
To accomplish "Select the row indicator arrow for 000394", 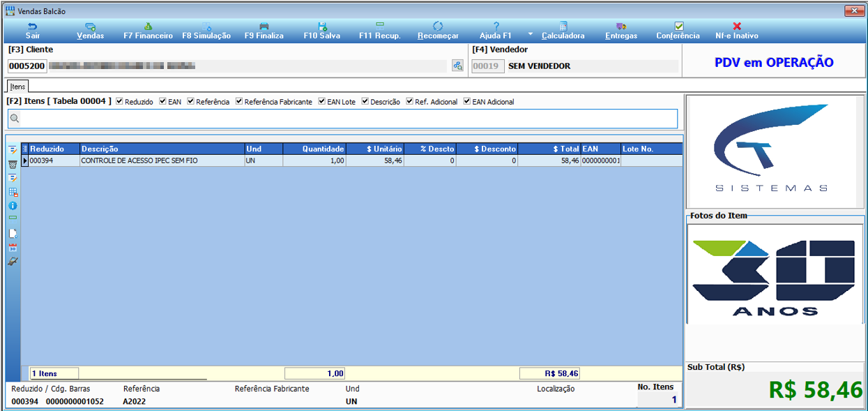I will click(25, 160).
